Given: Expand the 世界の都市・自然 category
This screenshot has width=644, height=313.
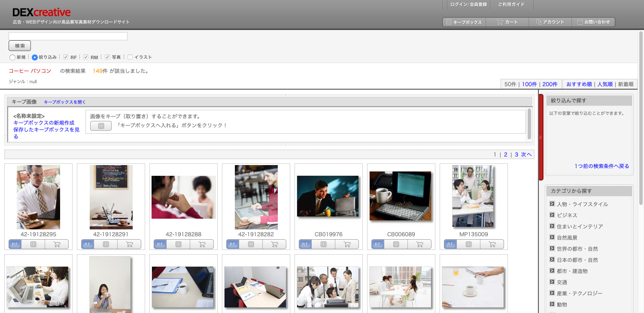Looking at the screenshot, I should coord(552,249).
